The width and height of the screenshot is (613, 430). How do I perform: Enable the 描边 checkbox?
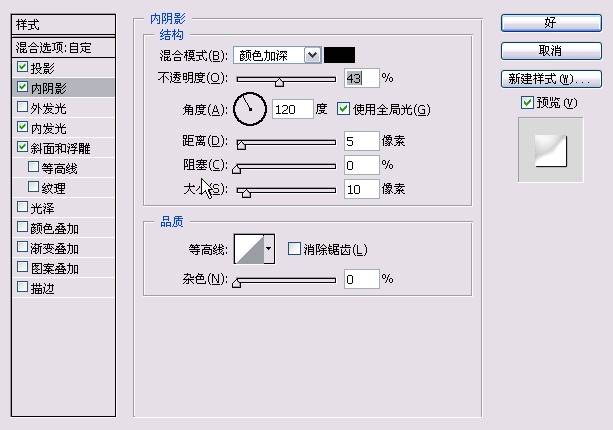coord(23,287)
